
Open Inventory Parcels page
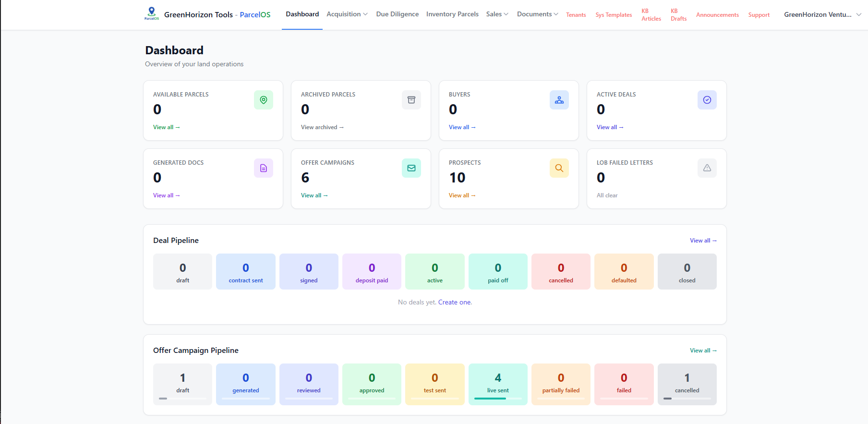tap(452, 14)
